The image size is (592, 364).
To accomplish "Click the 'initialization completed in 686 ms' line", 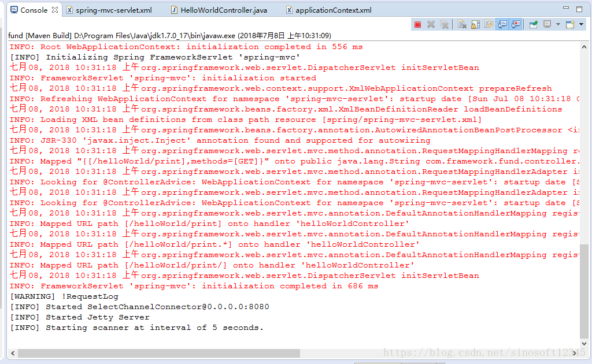I will [x=194, y=286].
